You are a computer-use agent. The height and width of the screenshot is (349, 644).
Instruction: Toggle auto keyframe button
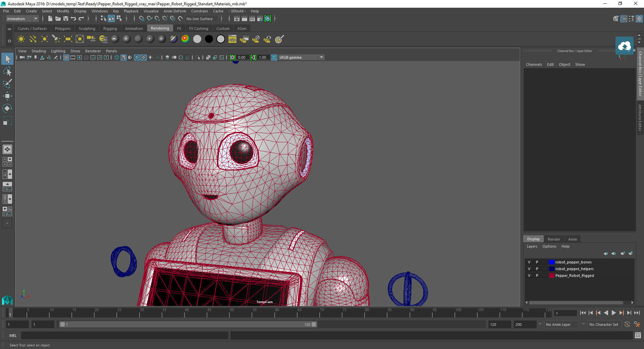(x=627, y=325)
